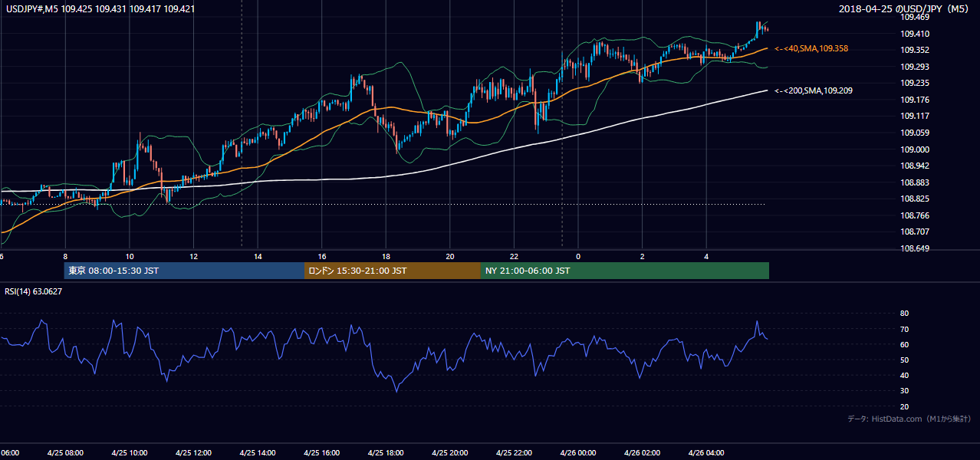The width and height of the screenshot is (980, 460).
Task: Click hour tick 2 under the price chart
Action: 643,257
